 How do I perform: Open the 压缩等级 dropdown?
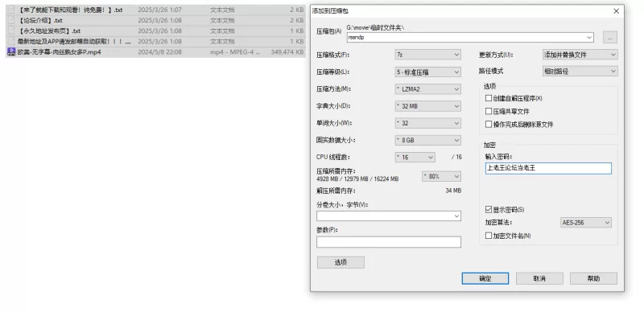click(x=427, y=72)
